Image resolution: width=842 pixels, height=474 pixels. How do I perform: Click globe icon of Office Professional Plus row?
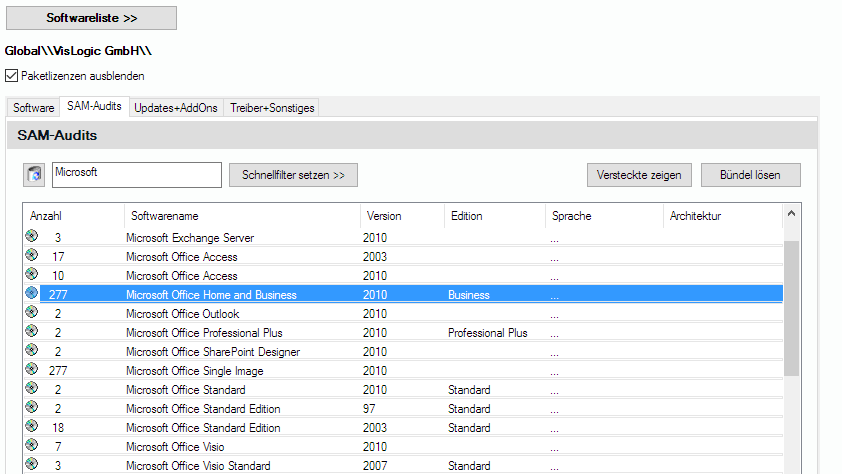[x=32, y=331]
